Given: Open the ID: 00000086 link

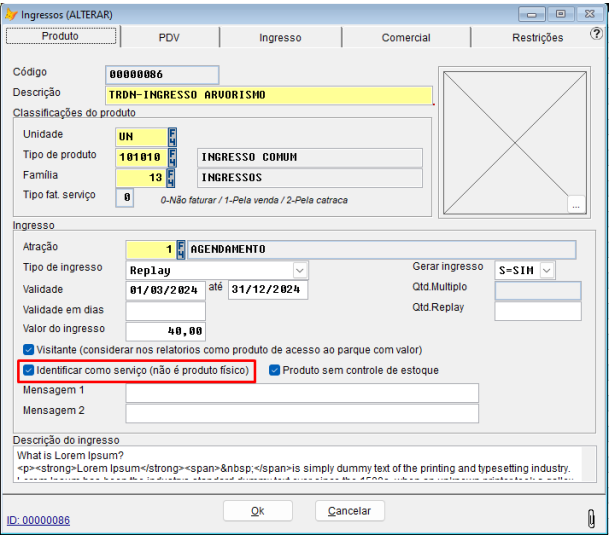Looking at the screenshot, I should (x=38, y=520).
